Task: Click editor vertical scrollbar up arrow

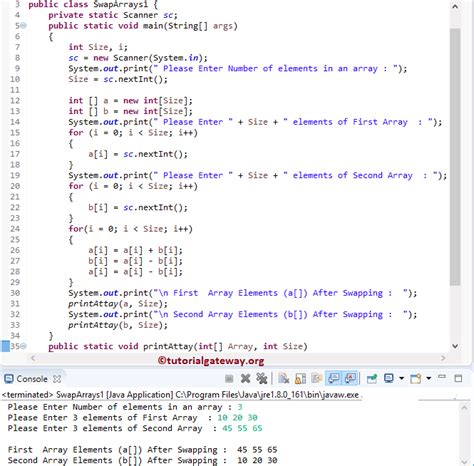Action: (455, 6)
